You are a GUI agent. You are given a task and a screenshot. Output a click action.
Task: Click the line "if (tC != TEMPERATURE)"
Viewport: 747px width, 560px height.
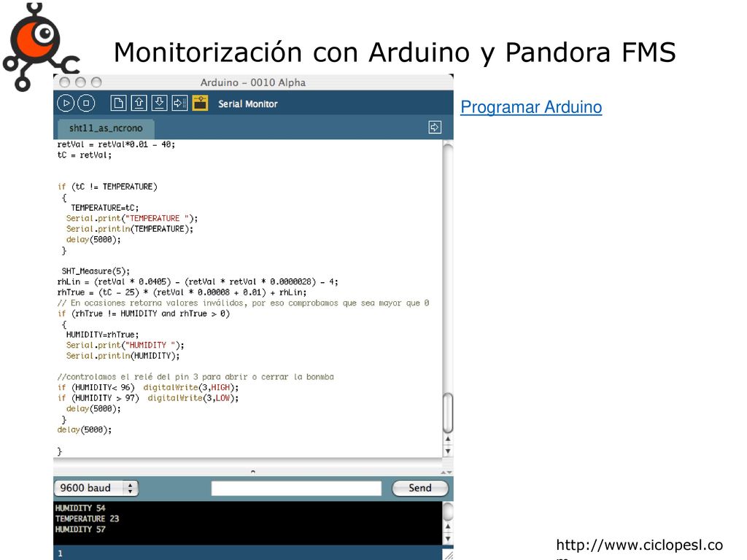(x=107, y=187)
